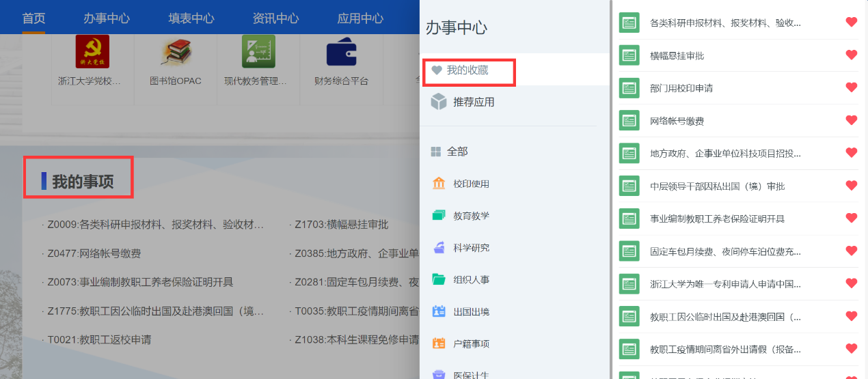Toggle heart for 中层领导干部因私出国（境）审批
This screenshot has width=868, height=379.
tap(852, 185)
